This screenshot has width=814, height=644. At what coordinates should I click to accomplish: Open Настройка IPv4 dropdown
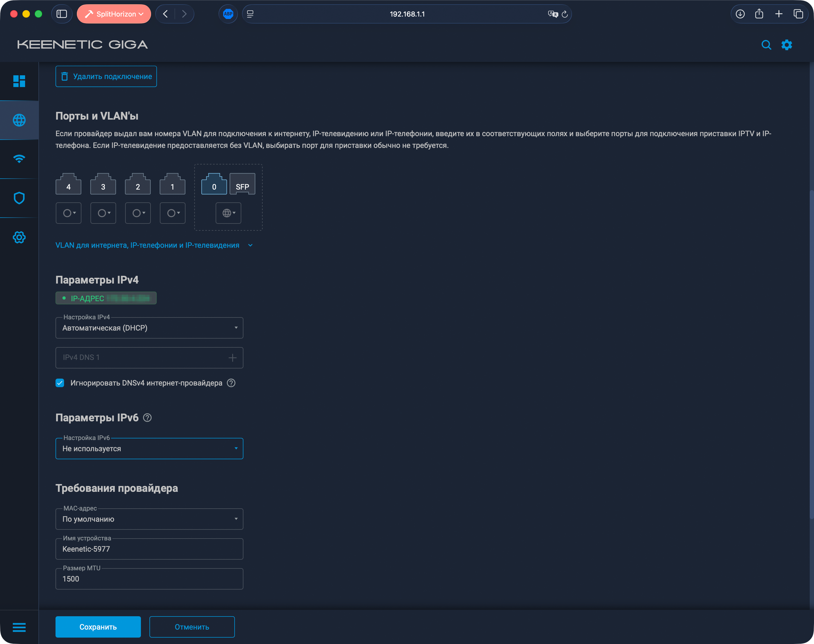point(149,328)
